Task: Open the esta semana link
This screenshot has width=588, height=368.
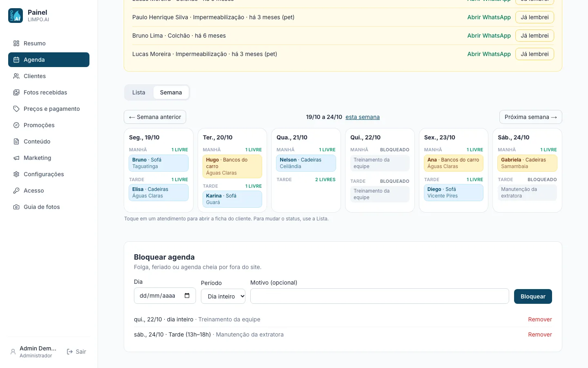Action: [x=363, y=117]
